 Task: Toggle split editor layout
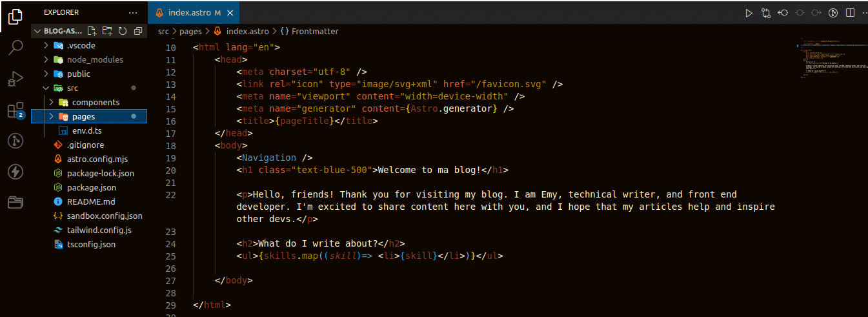850,12
